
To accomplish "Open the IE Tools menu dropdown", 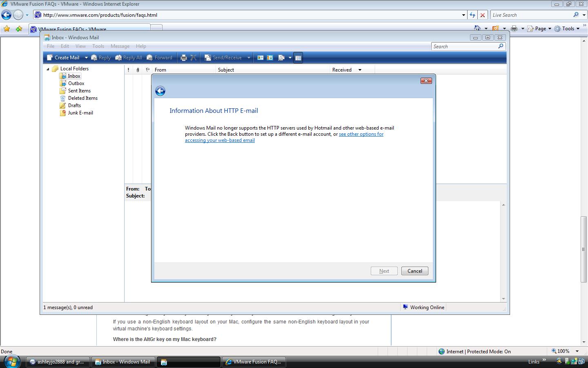I will (567, 29).
